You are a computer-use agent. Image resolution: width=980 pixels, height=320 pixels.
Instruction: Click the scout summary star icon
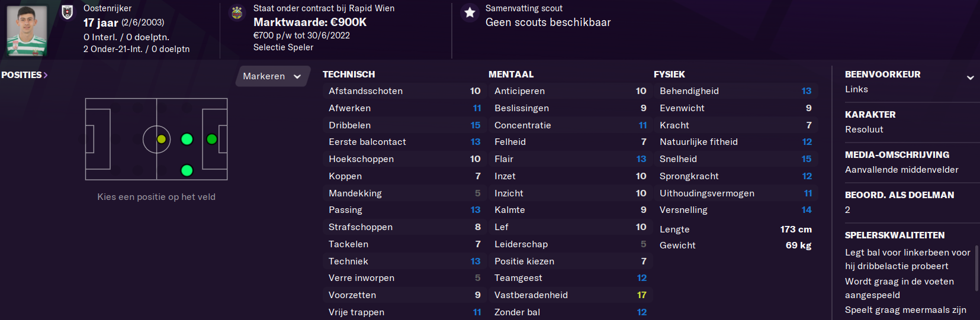(470, 12)
